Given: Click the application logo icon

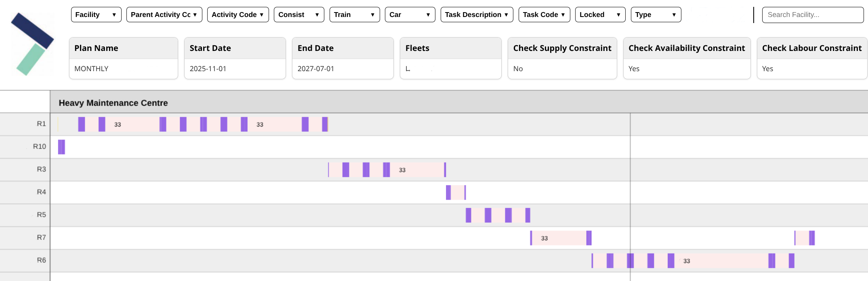Looking at the screenshot, I should pyautogui.click(x=32, y=44).
